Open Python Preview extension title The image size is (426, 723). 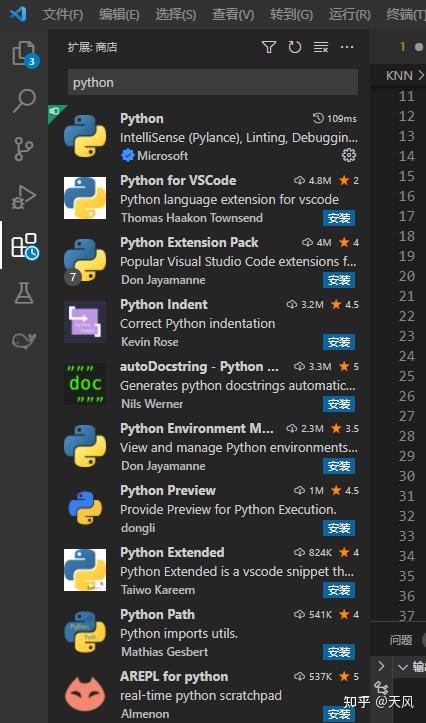[168, 490]
